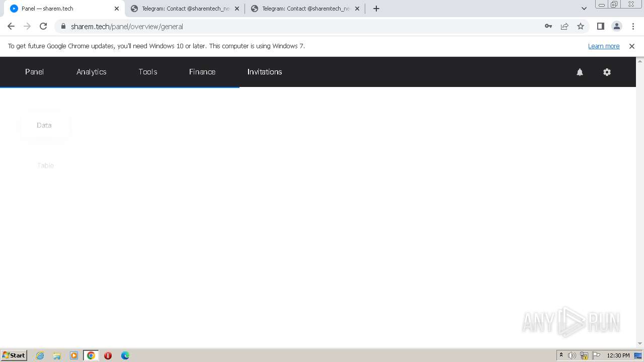Toggle the Chrome side panel icon
The height and width of the screenshot is (362, 644).
[x=600, y=26]
